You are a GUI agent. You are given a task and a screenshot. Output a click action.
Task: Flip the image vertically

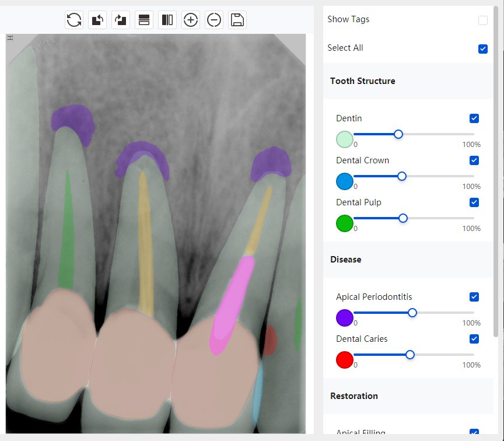144,20
